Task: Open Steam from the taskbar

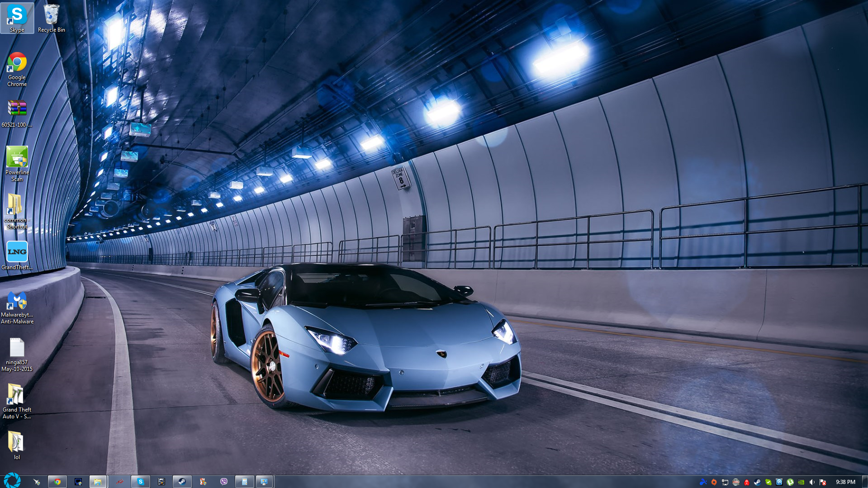Action: (x=182, y=482)
